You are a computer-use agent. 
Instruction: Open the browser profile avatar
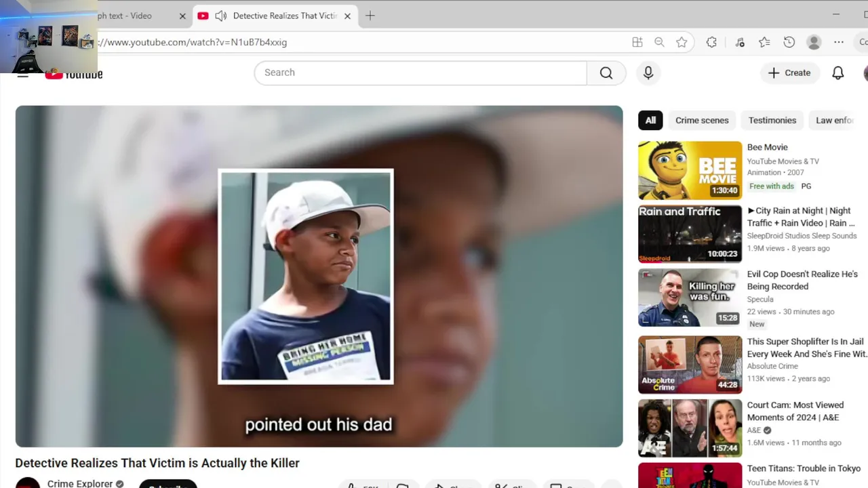814,42
